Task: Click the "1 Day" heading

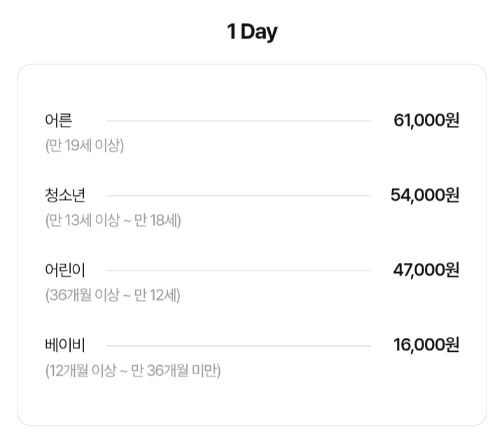Action: click(x=252, y=32)
